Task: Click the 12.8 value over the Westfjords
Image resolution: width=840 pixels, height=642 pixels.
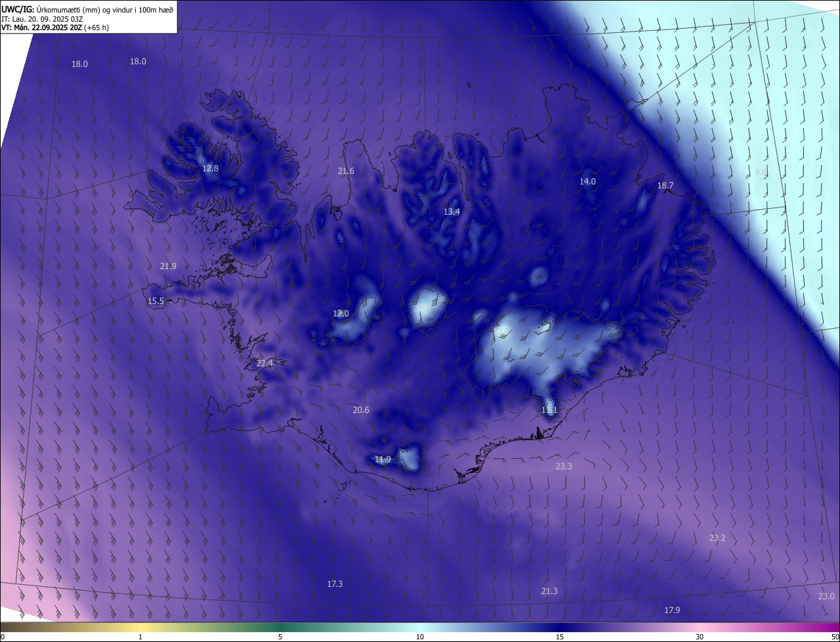Action: 210,169
